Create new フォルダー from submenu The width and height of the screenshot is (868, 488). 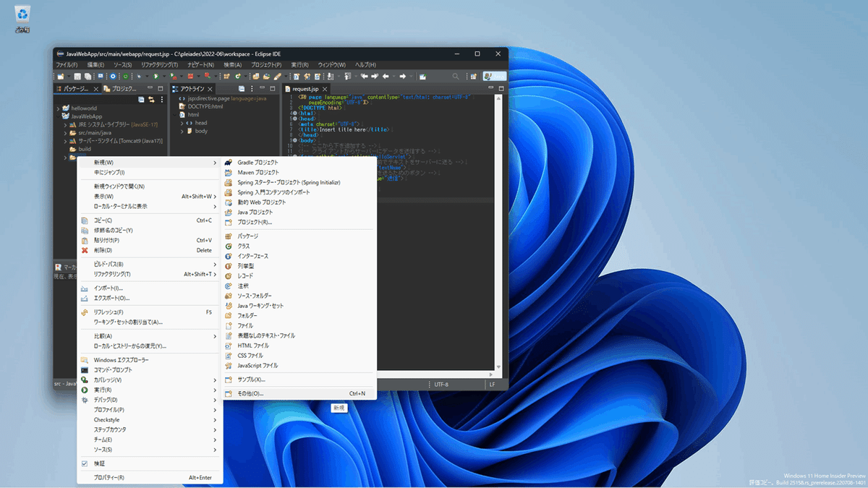click(x=300, y=316)
